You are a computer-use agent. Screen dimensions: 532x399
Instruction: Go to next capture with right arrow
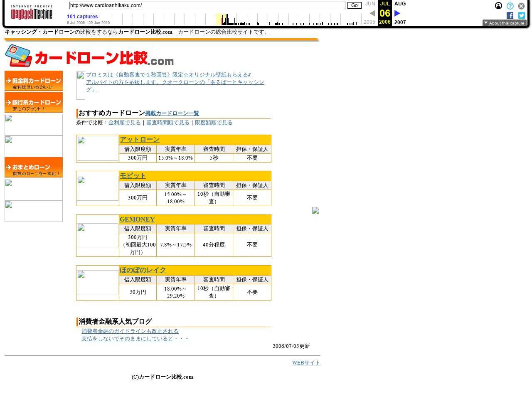point(397,13)
